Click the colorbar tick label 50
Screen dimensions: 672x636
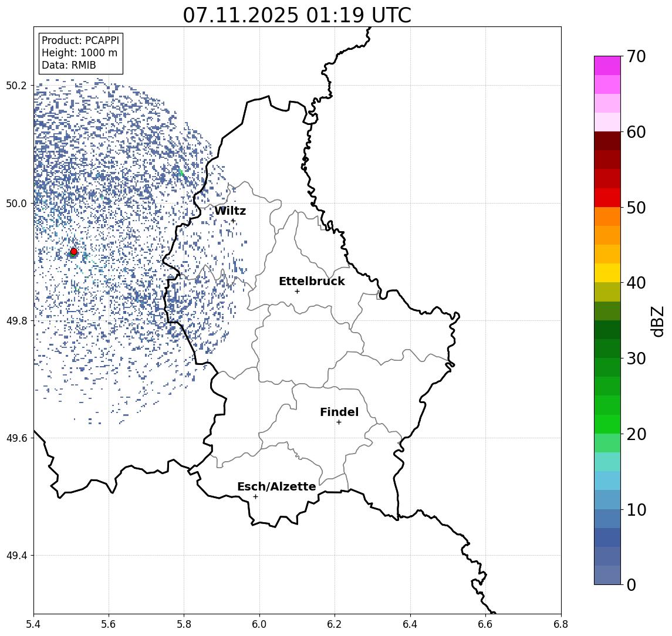pyautogui.click(x=636, y=208)
